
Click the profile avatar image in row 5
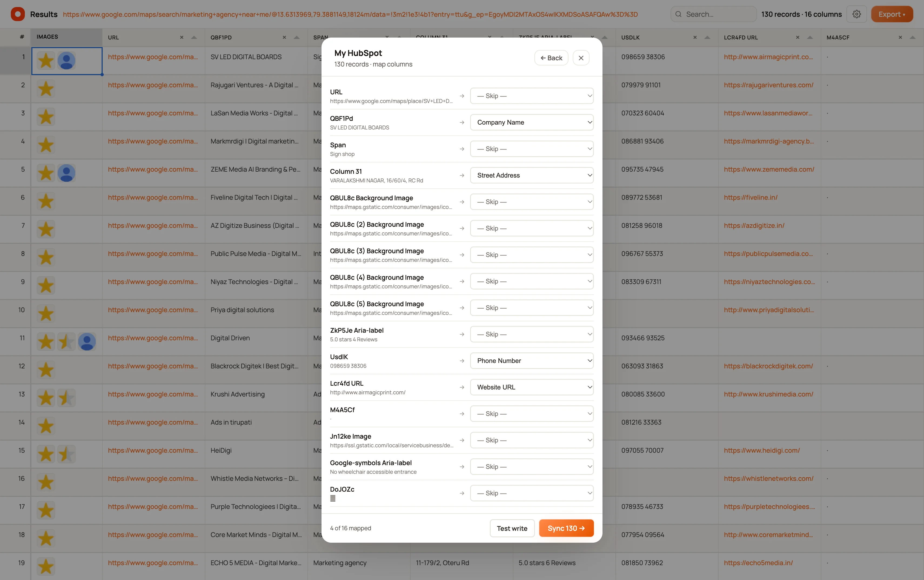pos(66,174)
